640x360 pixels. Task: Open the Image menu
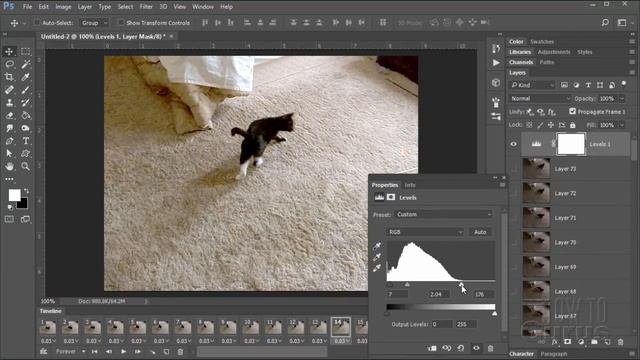63,7
